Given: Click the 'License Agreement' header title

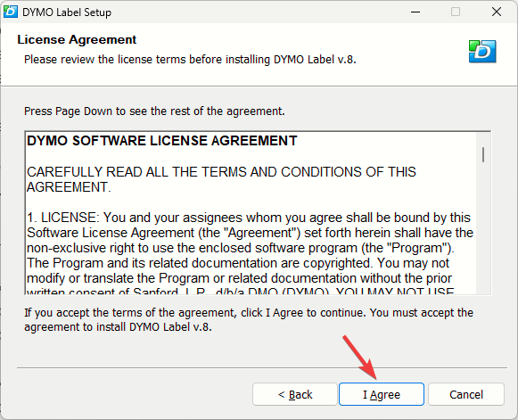Looking at the screenshot, I should tap(77, 39).
